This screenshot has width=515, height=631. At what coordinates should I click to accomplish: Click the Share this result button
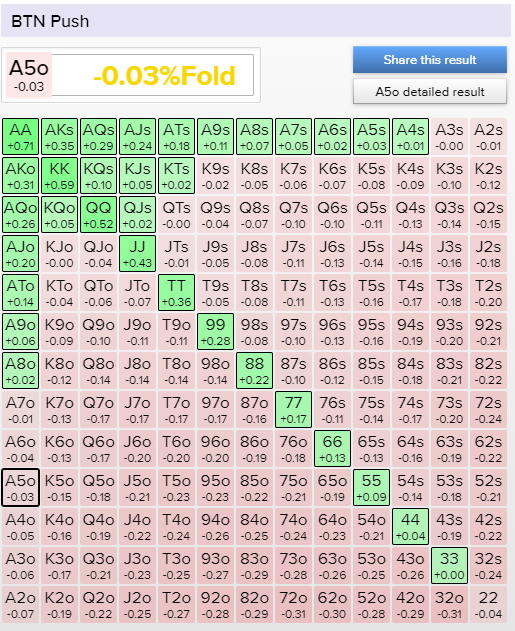click(430, 60)
